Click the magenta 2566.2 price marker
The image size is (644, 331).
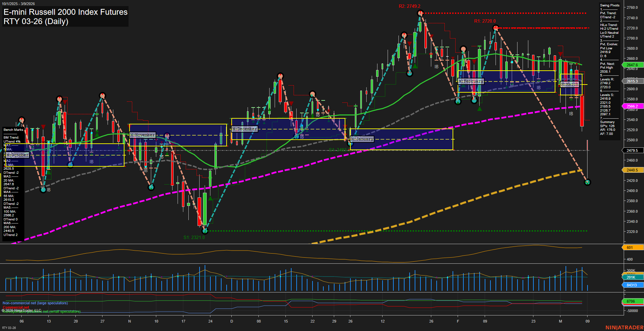(633, 106)
